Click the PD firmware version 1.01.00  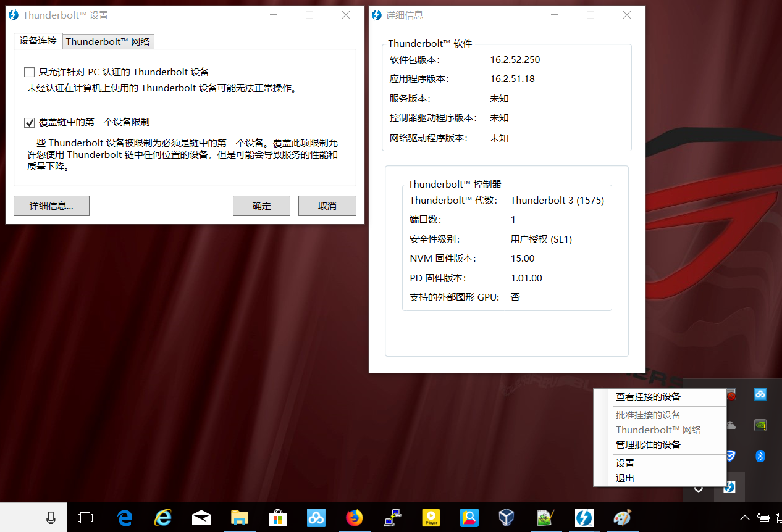point(526,278)
